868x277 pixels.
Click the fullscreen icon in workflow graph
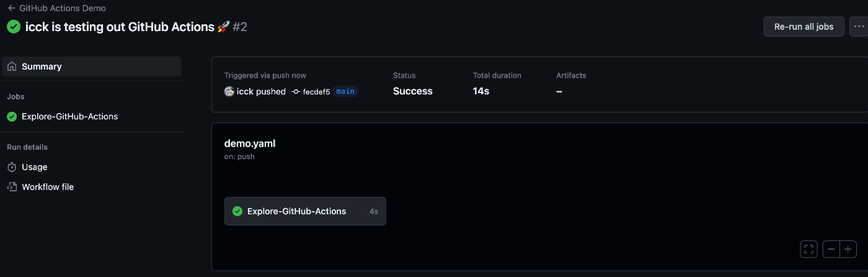(x=808, y=249)
